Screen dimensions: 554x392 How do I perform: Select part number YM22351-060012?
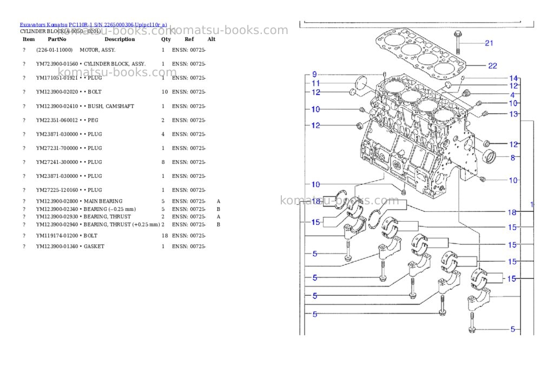(x=57, y=120)
